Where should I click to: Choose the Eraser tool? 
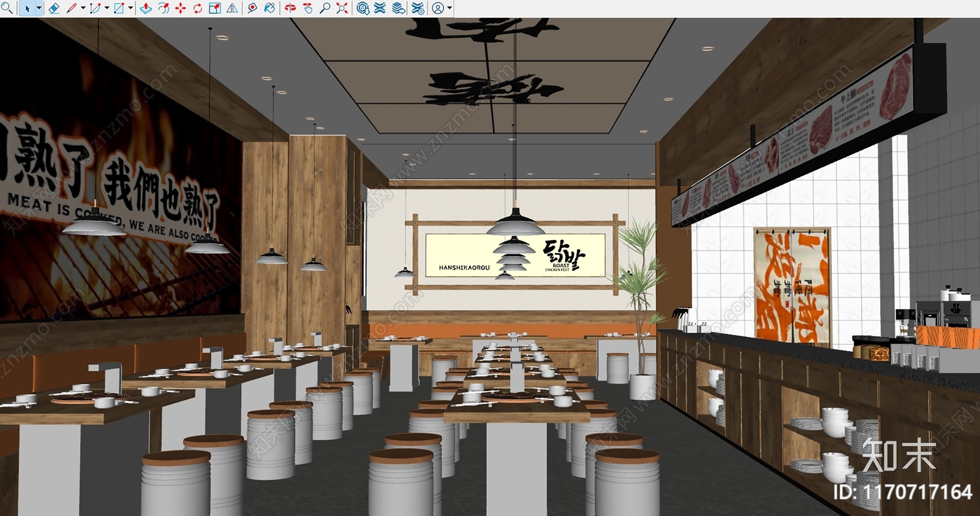click(x=54, y=8)
